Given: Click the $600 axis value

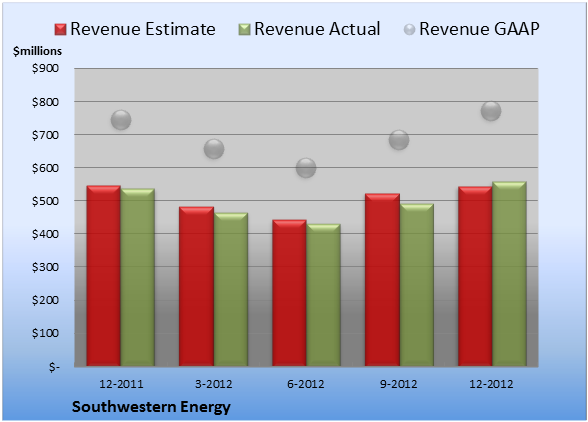Looking at the screenshot, I should pos(45,168).
